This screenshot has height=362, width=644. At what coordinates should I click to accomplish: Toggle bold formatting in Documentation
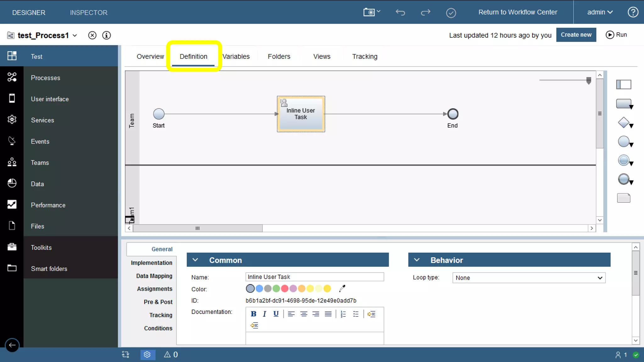253,314
